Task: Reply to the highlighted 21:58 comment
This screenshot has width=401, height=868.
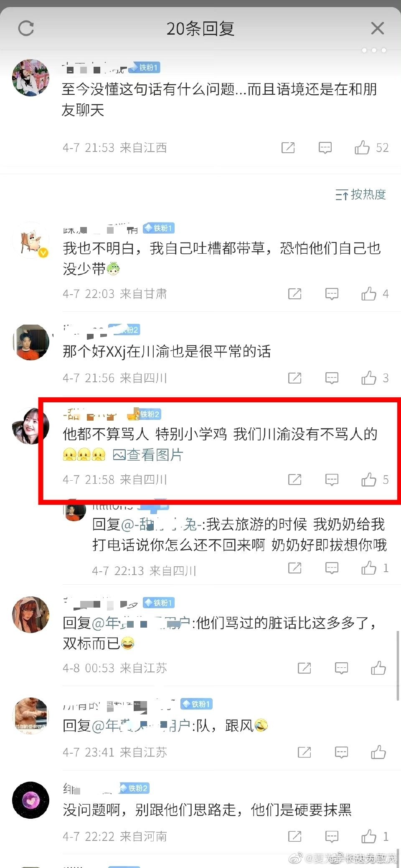Action: pos(332,480)
